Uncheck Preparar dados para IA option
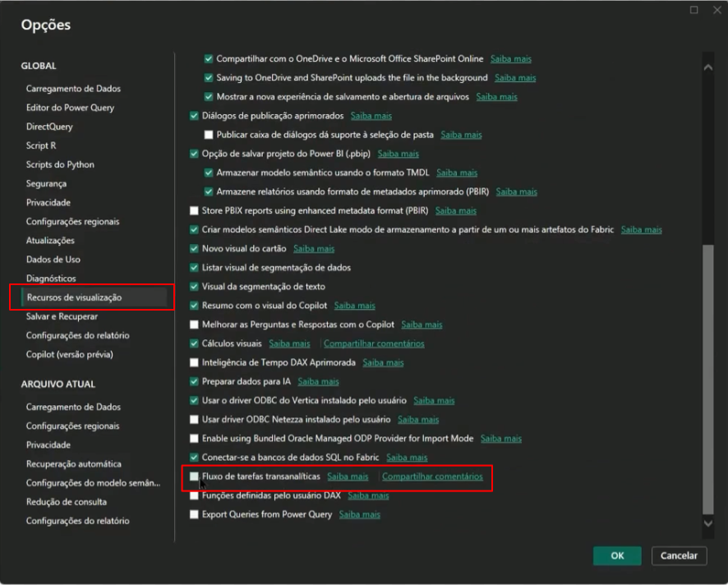The width and height of the screenshot is (728, 585). (x=194, y=381)
